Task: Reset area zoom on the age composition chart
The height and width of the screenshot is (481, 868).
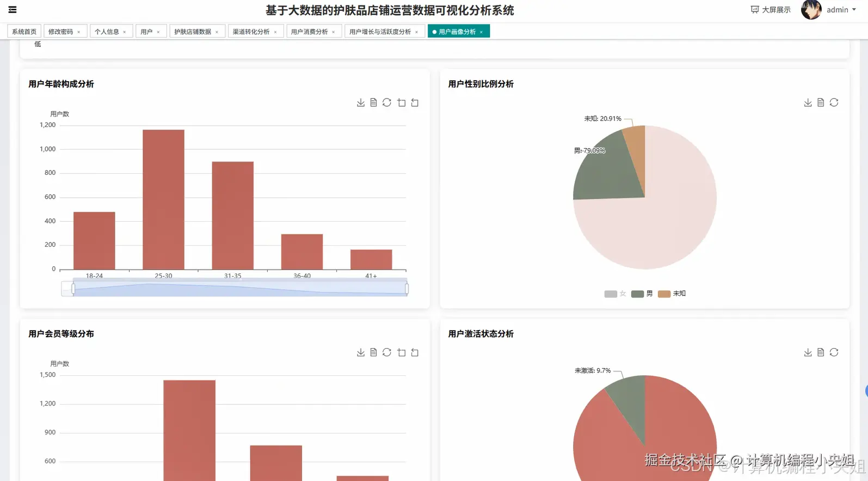Action: coord(415,103)
